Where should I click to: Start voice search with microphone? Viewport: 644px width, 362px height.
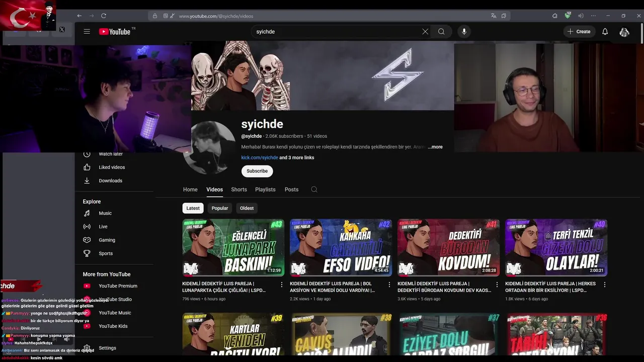point(464,31)
